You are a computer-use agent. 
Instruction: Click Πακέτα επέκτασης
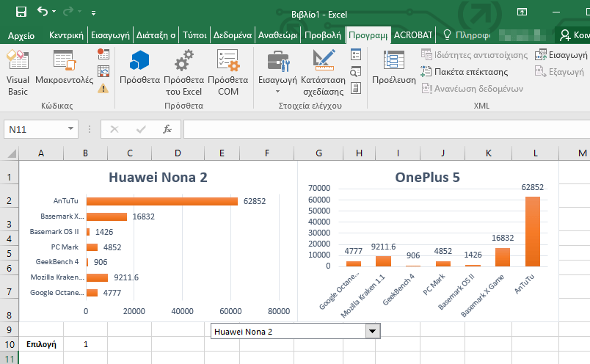tap(465, 72)
